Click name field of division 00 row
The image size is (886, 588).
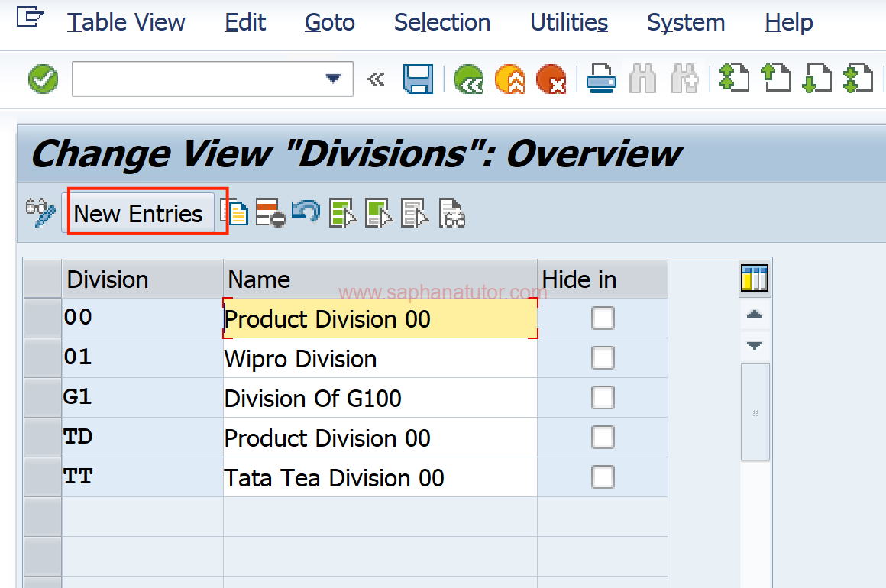pos(380,318)
